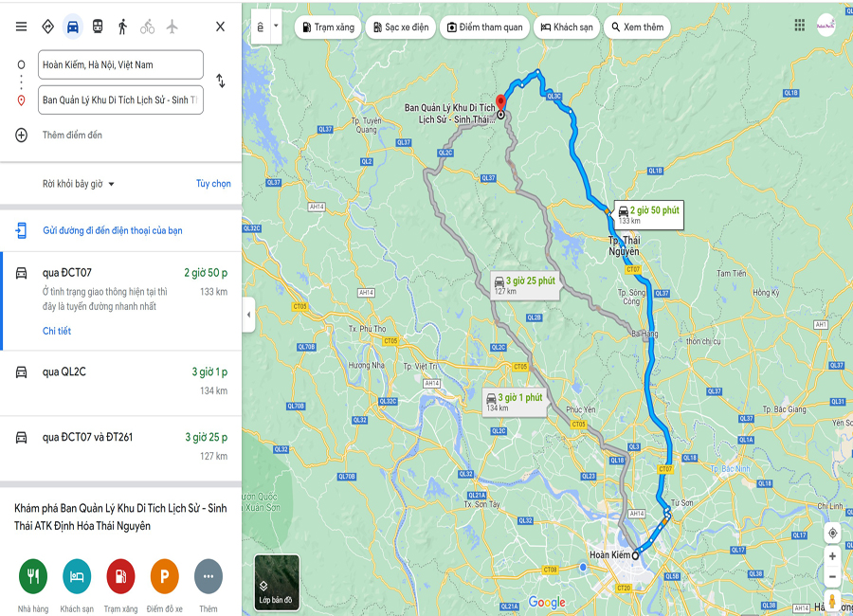The width and height of the screenshot is (853, 616).
Task: Click the Hoàn Kiếm starting point field
Action: coord(120,64)
